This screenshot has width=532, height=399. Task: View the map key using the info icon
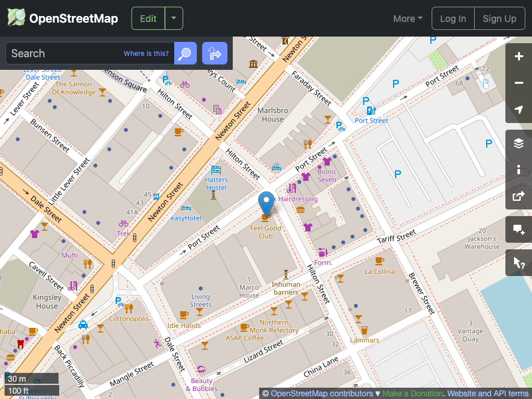(519, 170)
